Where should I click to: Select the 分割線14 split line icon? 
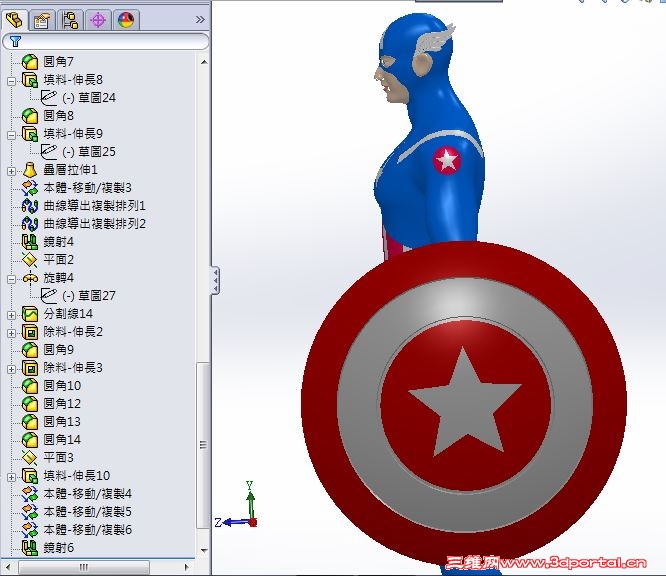(x=30, y=314)
